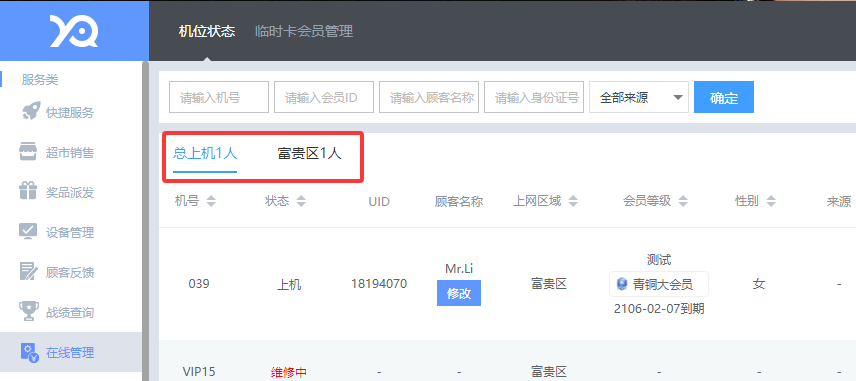Screen dimensions: 856x381
Task: Click the 来源 column header
Action: (839, 201)
